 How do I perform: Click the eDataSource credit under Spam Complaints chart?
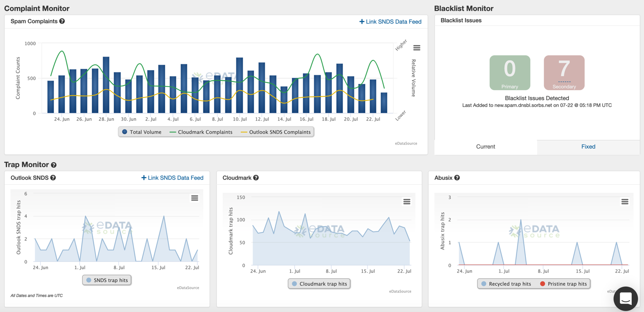[406, 144]
